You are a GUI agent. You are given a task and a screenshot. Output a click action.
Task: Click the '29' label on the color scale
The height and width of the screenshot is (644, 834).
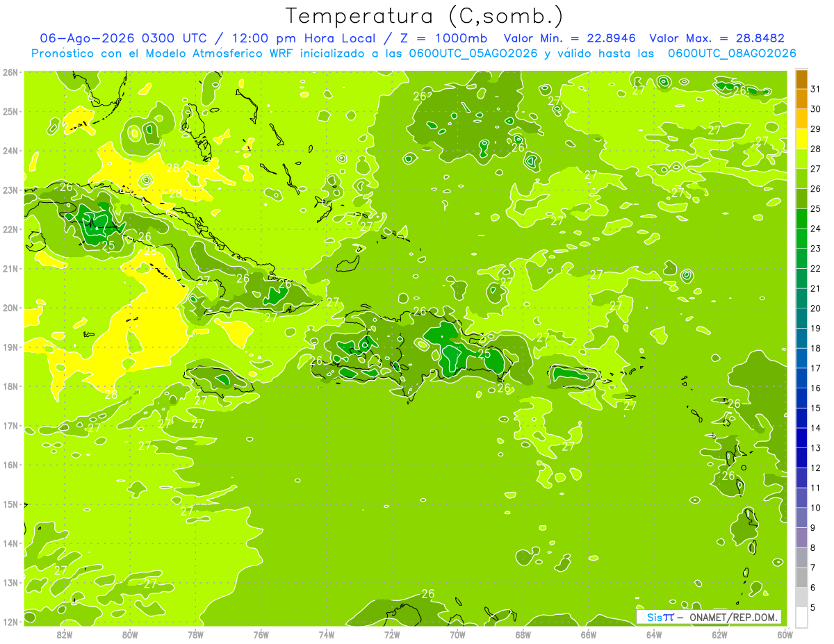coord(816,129)
